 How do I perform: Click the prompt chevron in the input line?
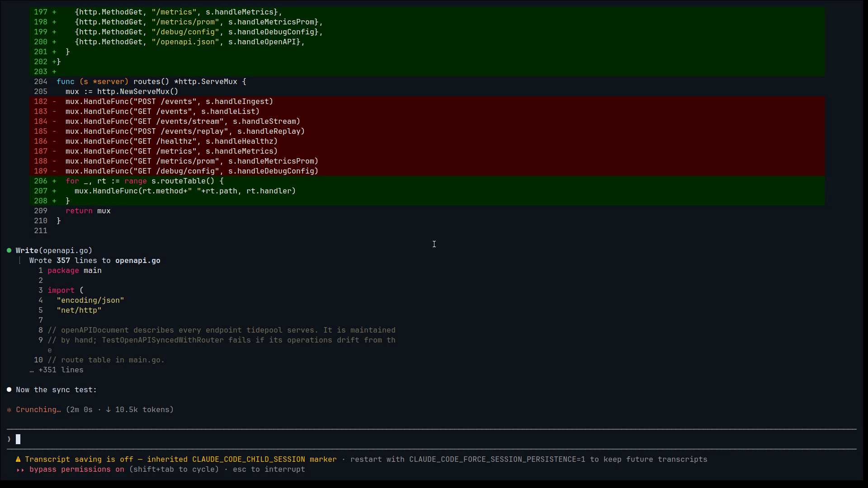[9, 439]
